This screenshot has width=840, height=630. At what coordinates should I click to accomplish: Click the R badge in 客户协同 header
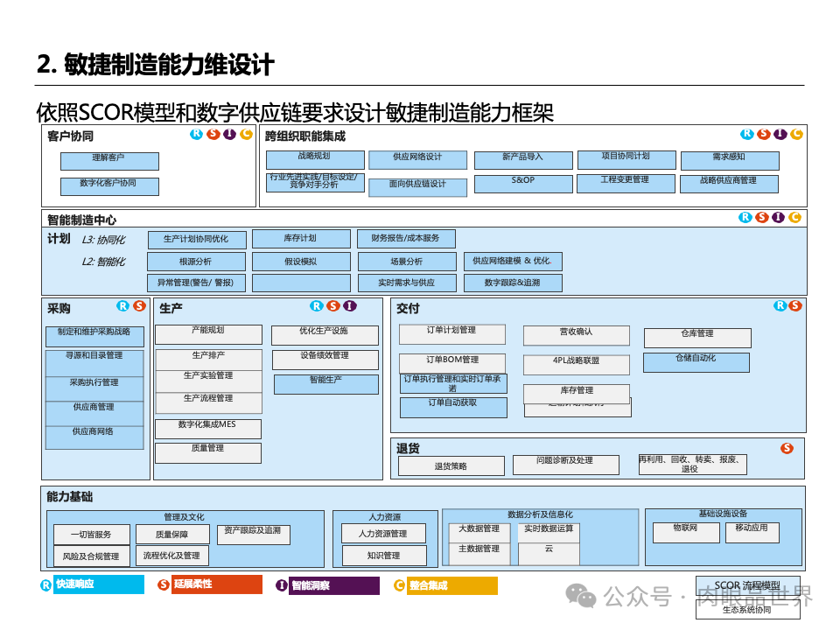[x=197, y=134]
